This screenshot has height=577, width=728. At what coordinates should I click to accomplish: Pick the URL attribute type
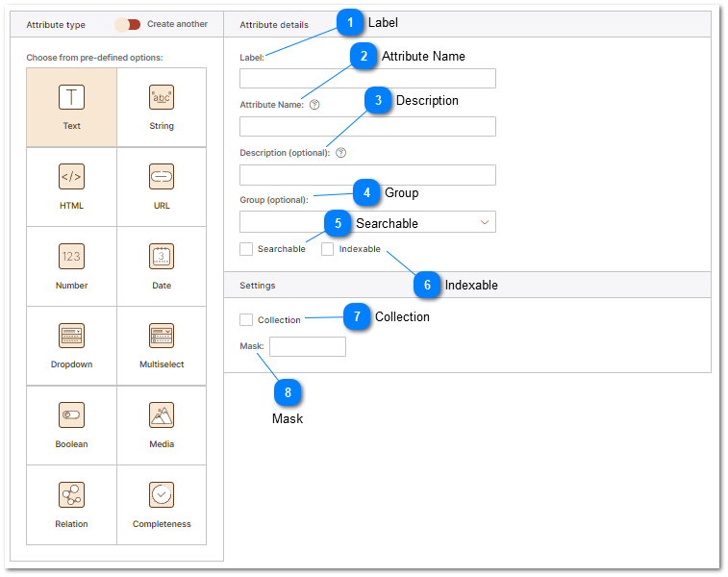tap(162, 187)
